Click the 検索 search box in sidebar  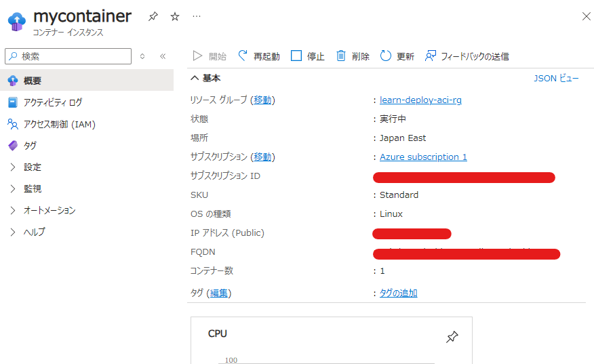[x=68, y=56]
